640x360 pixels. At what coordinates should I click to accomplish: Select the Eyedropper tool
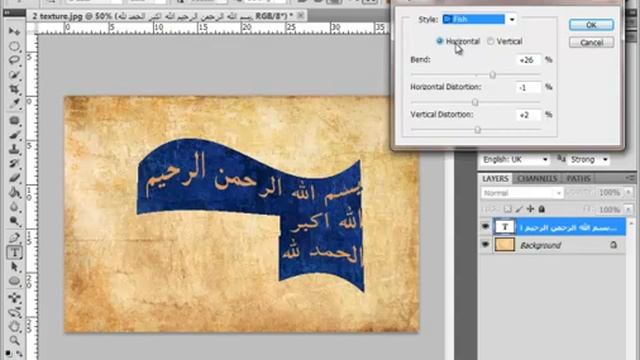[14, 103]
